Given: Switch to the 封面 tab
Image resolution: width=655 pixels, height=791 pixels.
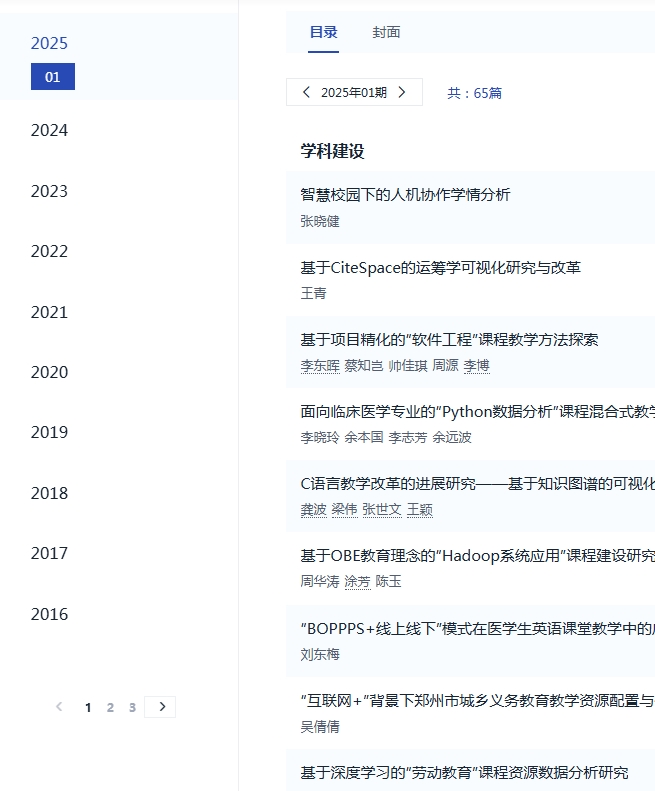Looking at the screenshot, I should (x=387, y=32).
